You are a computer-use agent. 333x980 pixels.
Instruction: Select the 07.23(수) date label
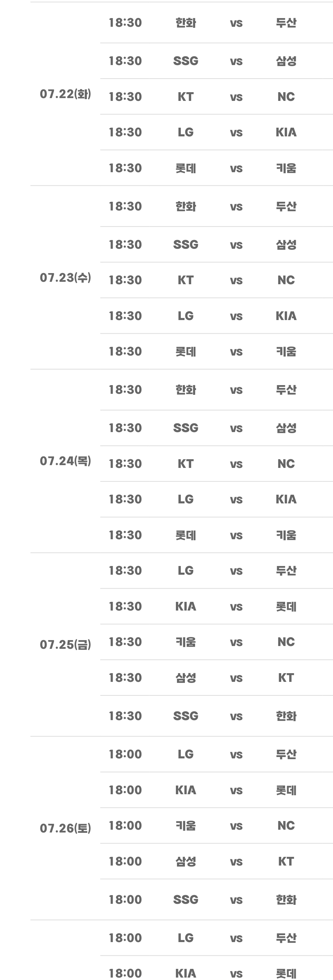pyautogui.click(x=65, y=278)
